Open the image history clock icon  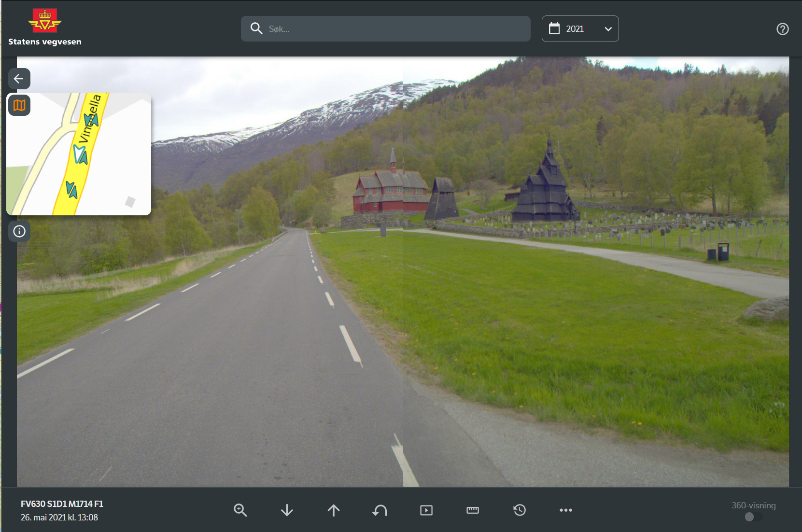tap(520, 510)
